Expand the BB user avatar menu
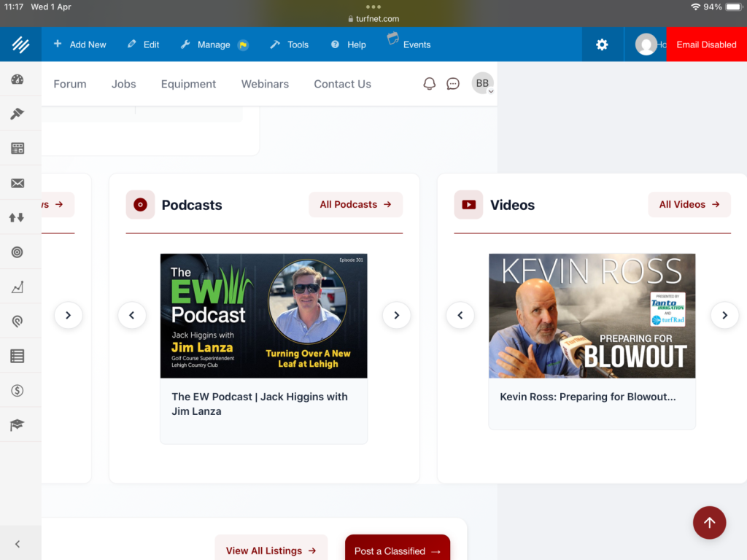747x560 pixels. click(x=483, y=83)
